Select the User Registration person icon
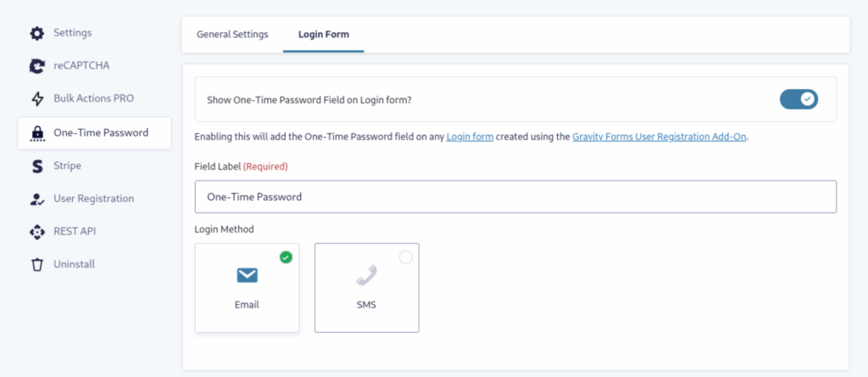Image resolution: width=868 pixels, height=377 pixels. pos(36,199)
